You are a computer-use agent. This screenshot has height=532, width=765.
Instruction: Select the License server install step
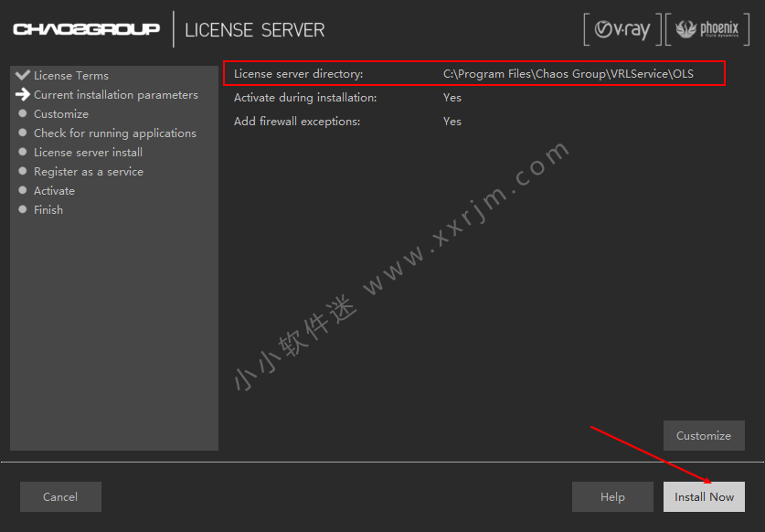coord(89,153)
